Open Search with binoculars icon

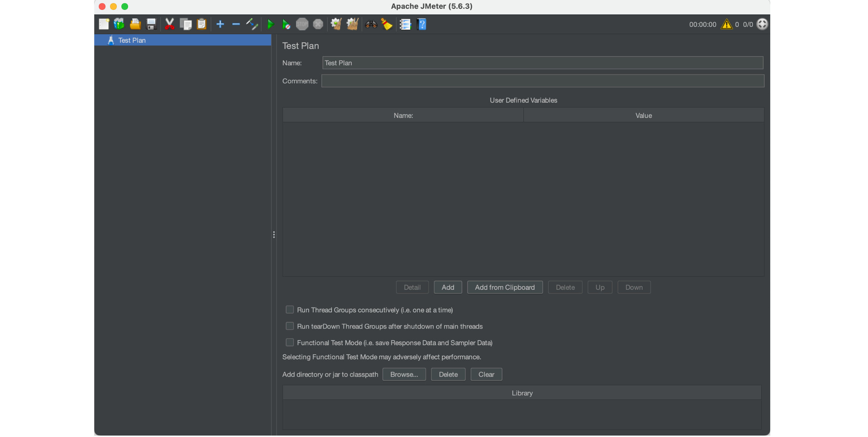[371, 24]
